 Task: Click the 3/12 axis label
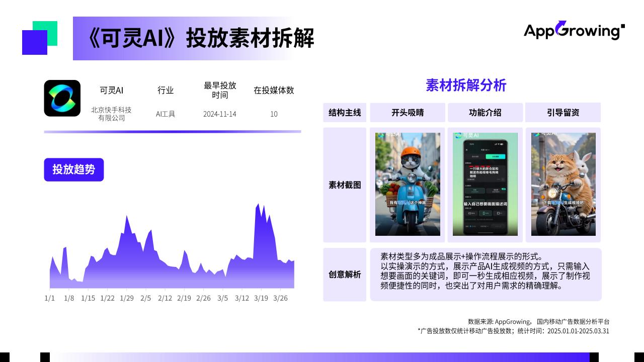click(242, 298)
